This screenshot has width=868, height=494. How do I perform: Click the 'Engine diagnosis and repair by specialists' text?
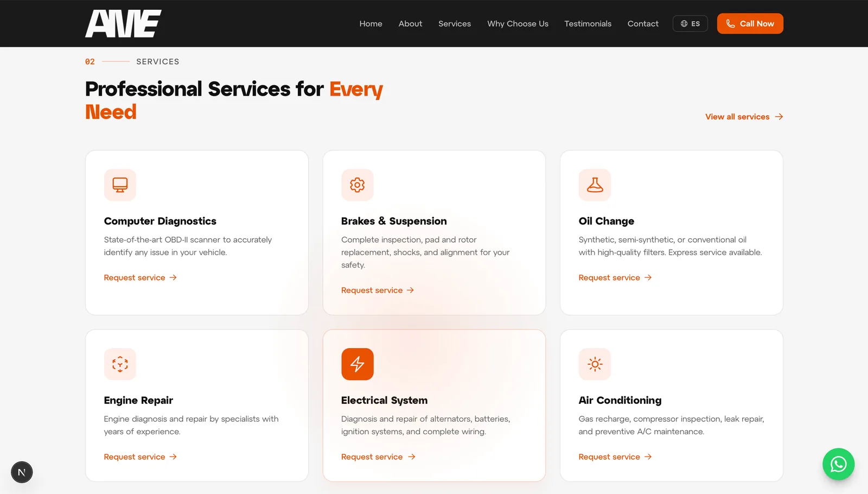pyautogui.click(x=191, y=425)
